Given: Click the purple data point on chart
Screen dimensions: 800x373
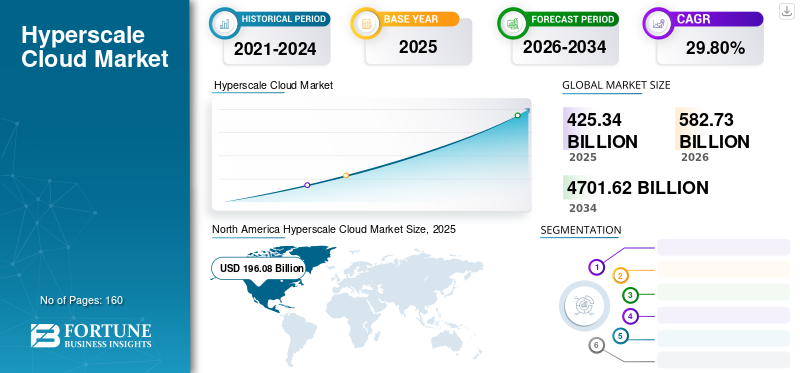Looking at the screenshot, I should tap(307, 185).
